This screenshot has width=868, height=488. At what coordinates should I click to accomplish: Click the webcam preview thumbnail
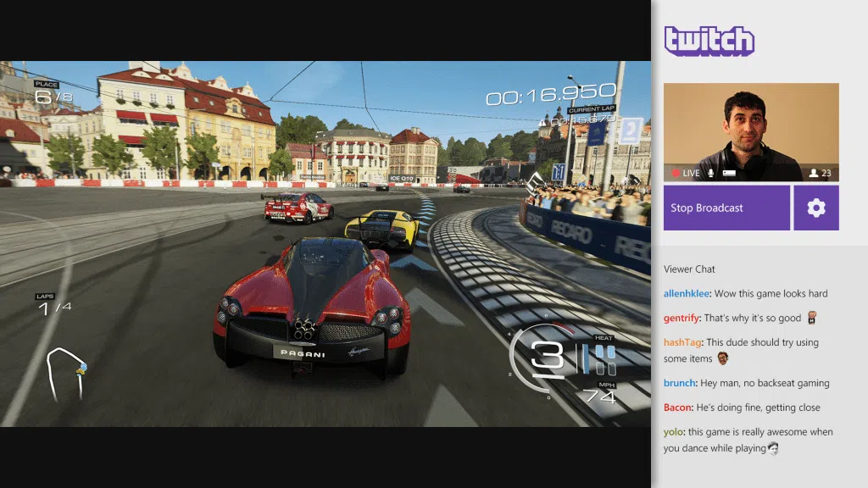[750, 127]
